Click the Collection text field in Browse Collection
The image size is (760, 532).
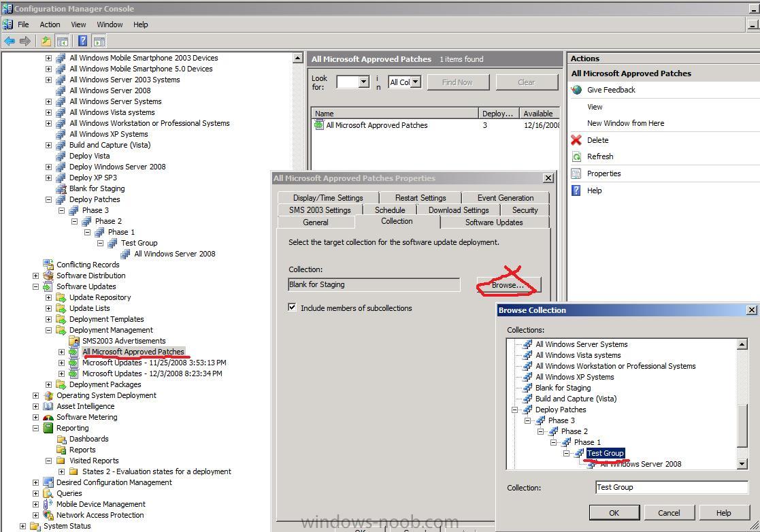click(672, 487)
